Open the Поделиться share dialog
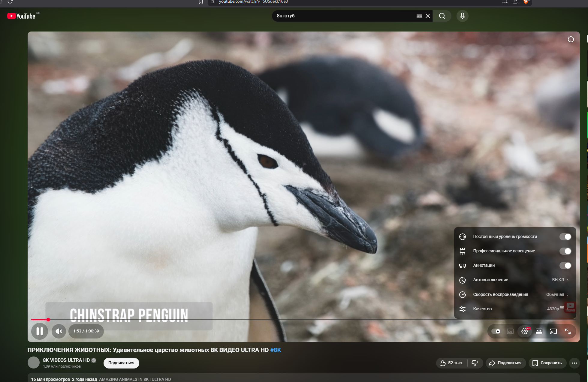588x382 pixels. (x=505, y=363)
